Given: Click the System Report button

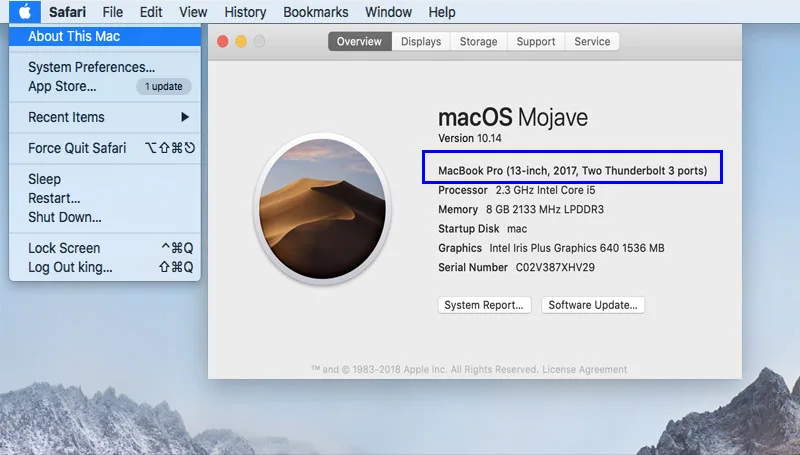Looking at the screenshot, I should click(x=485, y=305).
